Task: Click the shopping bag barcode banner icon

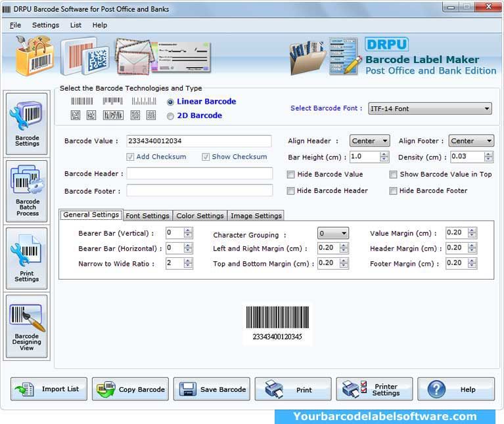Action: pyautogui.click(x=34, y=56)
